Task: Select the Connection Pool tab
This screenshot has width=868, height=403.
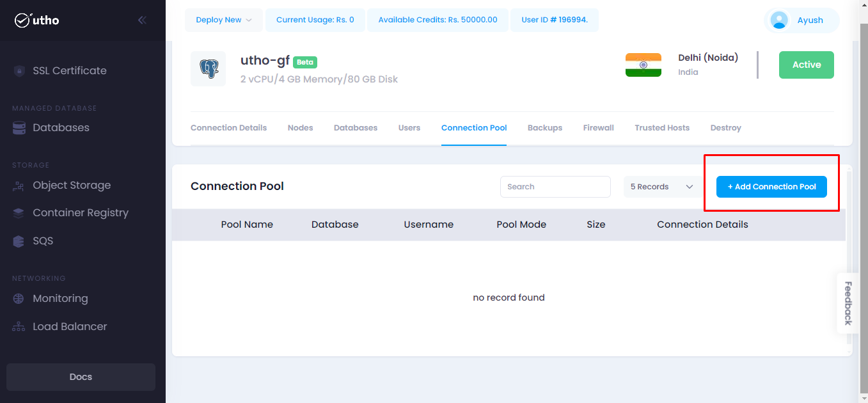Action: tap(474, 128)
